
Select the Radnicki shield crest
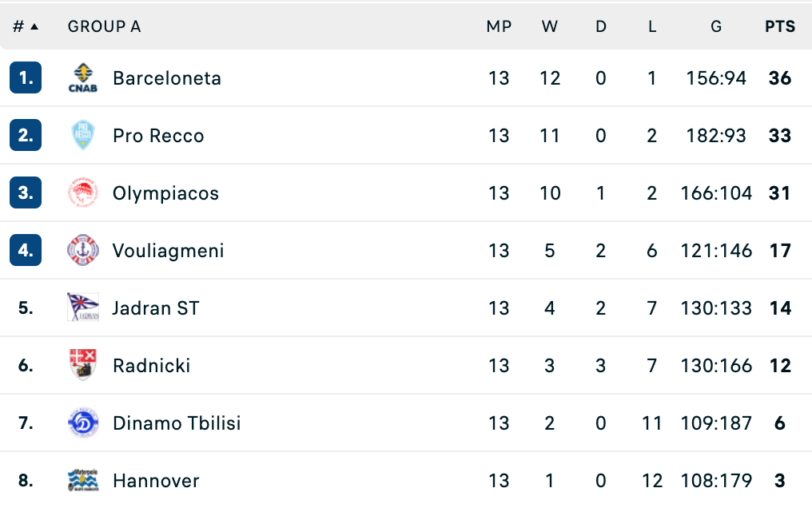point(83,365)
